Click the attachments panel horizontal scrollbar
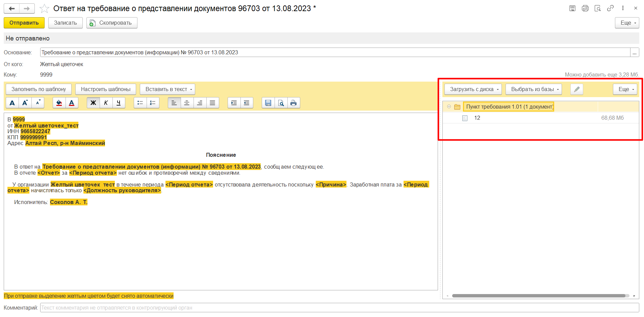The width and height of the screenshot is (644, 317). point(539,296)
